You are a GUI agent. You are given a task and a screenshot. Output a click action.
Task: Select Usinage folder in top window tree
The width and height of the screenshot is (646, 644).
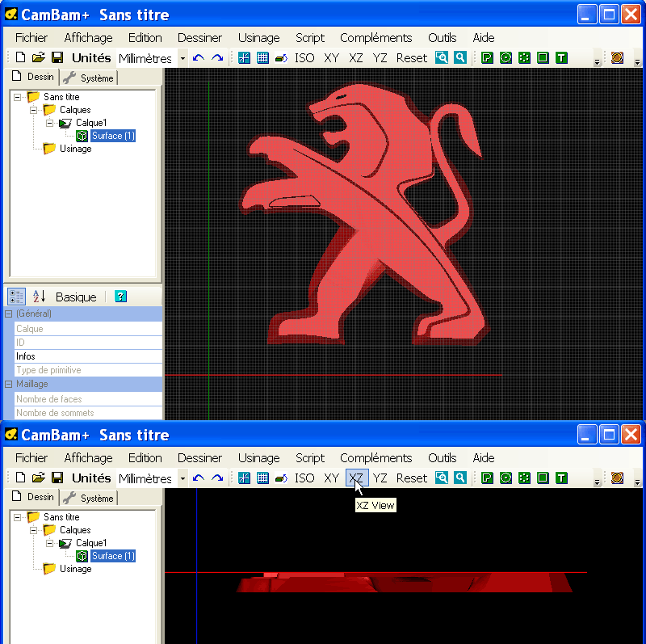coord(75,149)
